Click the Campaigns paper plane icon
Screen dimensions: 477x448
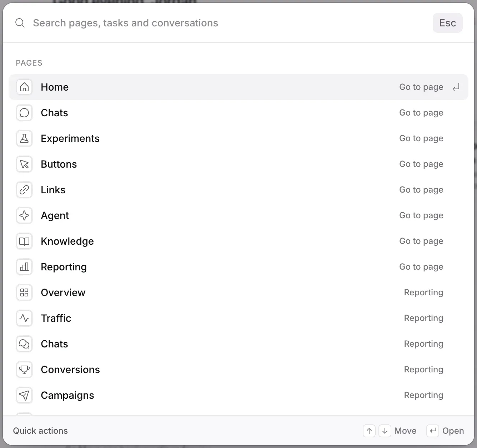pyautogui.click(x=24, y=395)
